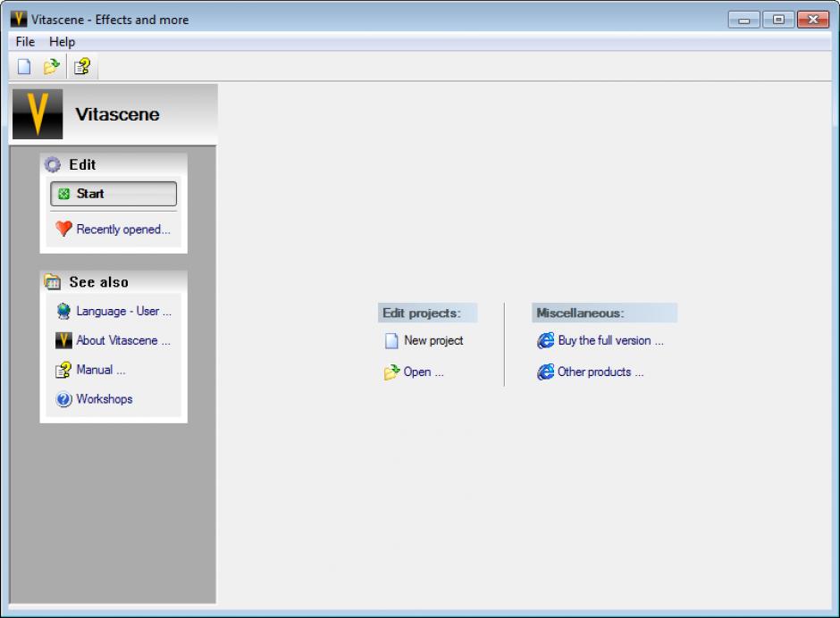Viewport: 840px width, 618px height.
Task: Click the small V icon beside About Vitascene
Action: 63,340
